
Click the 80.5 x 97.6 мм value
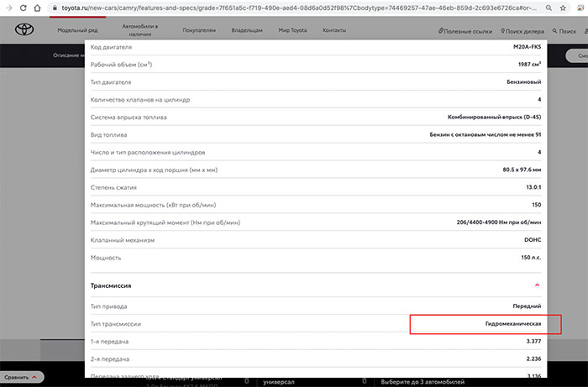tap(522, 170)
